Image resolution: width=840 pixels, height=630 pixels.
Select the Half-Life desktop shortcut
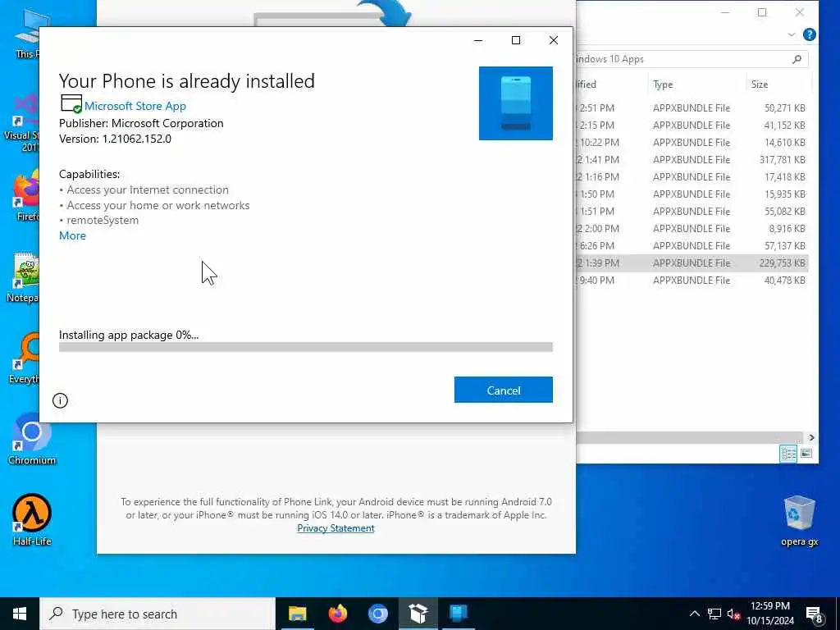coord(32,518)
